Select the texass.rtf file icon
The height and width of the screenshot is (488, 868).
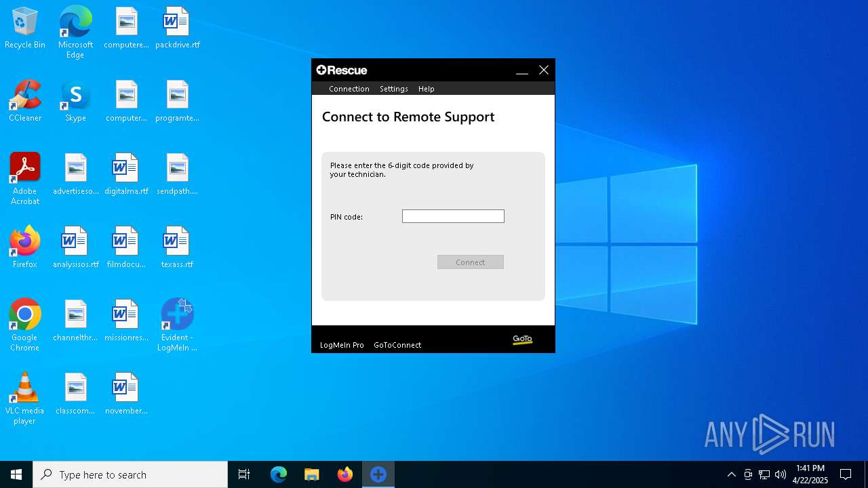pyautogui.click(x=177, y=247)
